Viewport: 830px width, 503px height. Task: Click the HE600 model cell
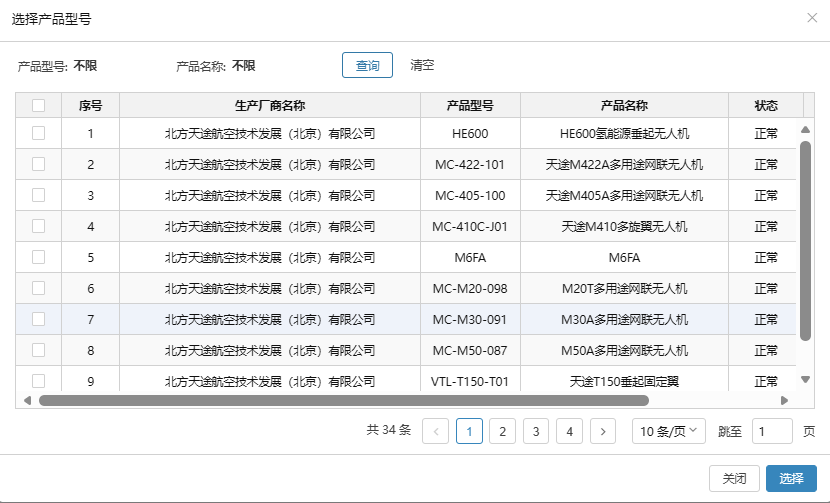click(470, 133)
